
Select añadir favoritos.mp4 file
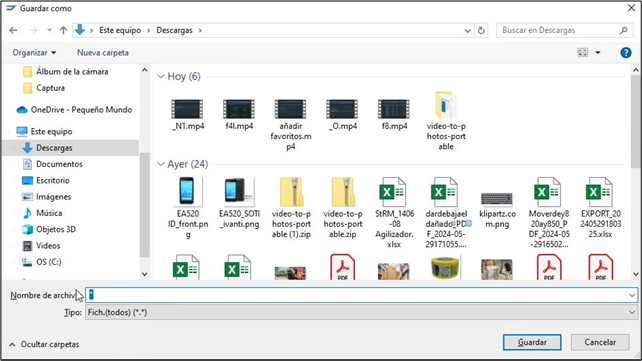click(291, 125)
